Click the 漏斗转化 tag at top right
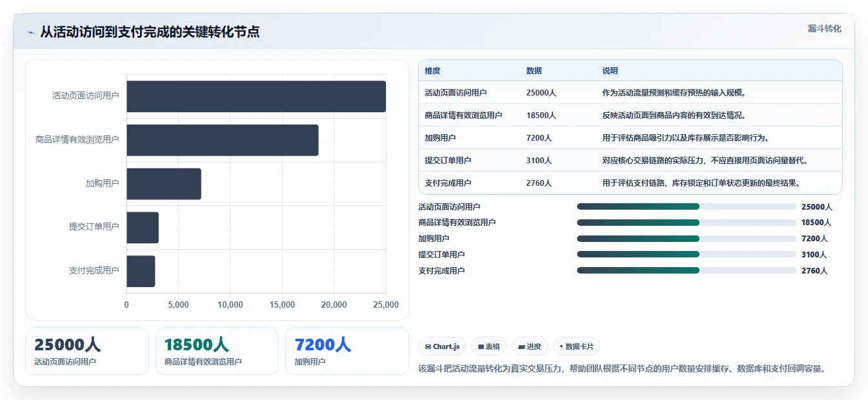The image size is (868, 400). (824, 28)
